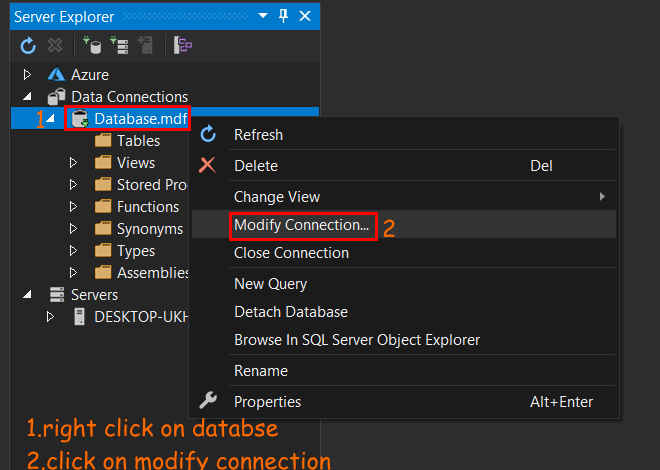Close the Server Explorer panel
The height and width of the screenshot is (470, 660).
point(305,16)
